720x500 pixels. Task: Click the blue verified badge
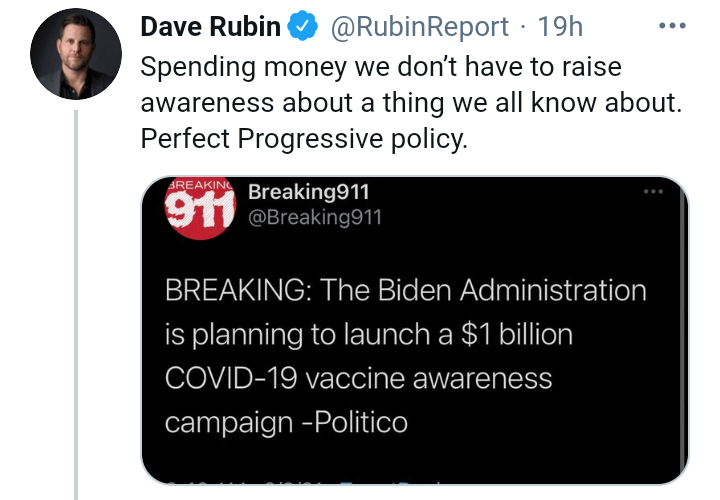pyautogui.click(x=304, y=27)
